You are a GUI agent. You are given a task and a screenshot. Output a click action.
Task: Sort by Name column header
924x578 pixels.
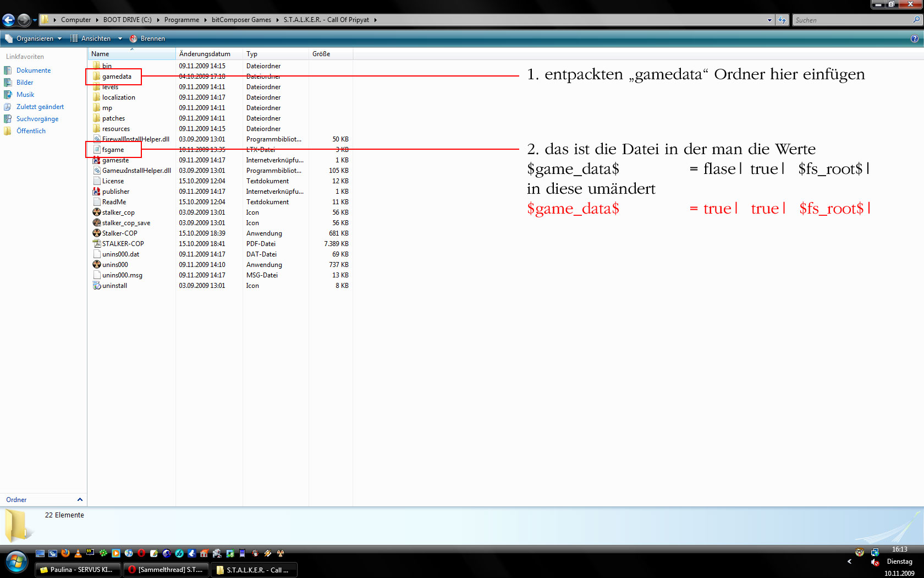pos(131,54)
